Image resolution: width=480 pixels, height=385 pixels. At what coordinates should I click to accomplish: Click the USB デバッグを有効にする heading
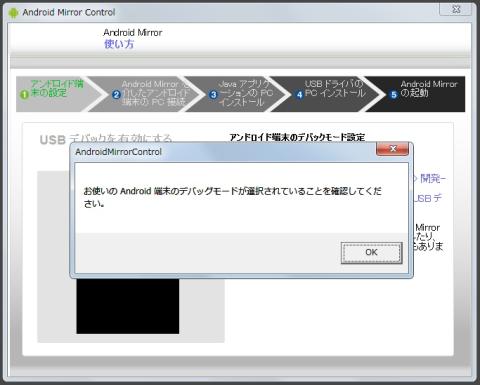pos(106,138)
